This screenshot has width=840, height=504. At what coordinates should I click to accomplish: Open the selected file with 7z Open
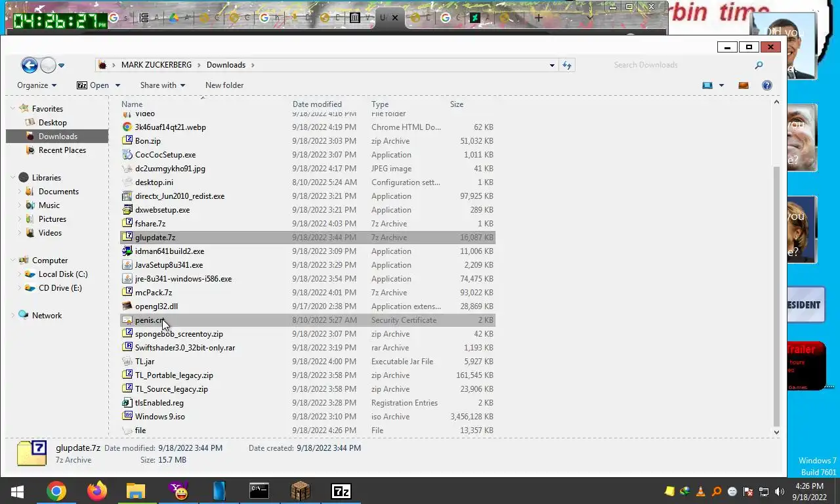click(93, 85)
